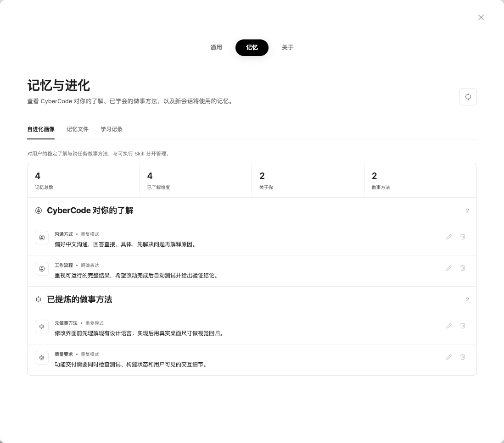
Task: Click the 已提炼的做事方法 section heading
Action: 79,299
